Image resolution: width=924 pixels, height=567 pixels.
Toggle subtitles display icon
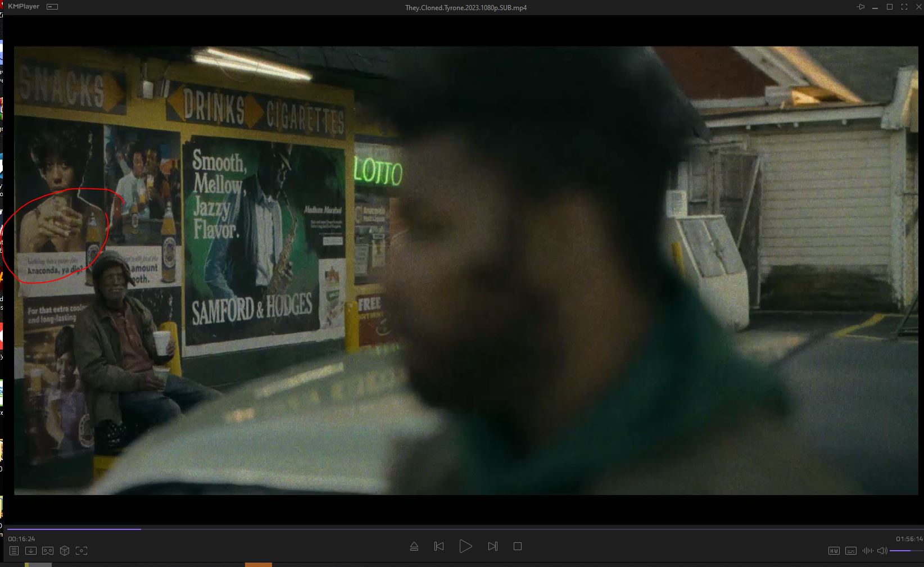[x=851, y=551]
